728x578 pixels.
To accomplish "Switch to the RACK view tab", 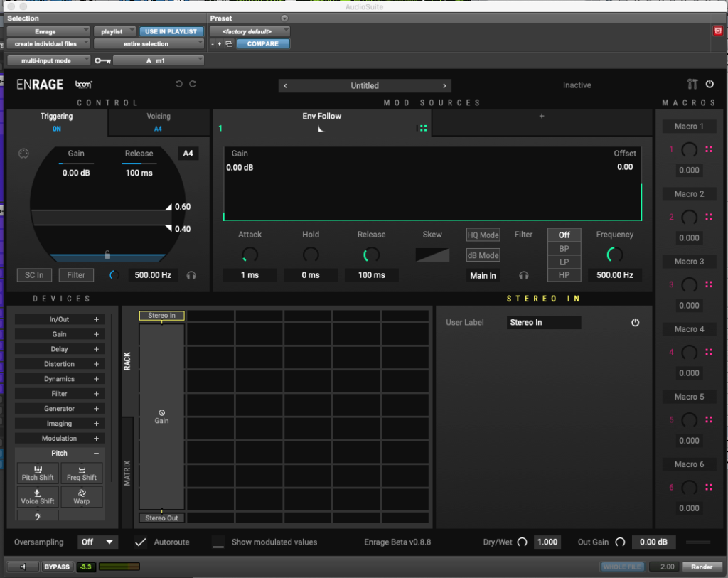I will coord(127,361).
